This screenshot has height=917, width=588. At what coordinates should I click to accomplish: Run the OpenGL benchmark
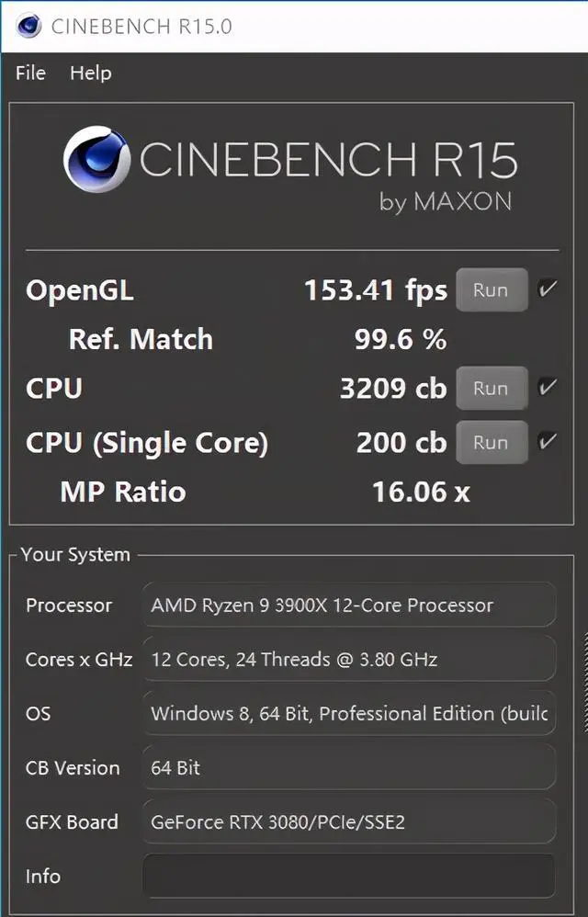pyautogui.click(x=492, y=290)
